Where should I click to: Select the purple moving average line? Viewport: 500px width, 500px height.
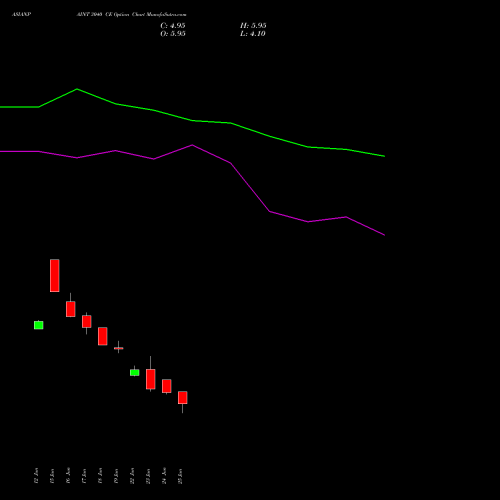coord(192,145)
